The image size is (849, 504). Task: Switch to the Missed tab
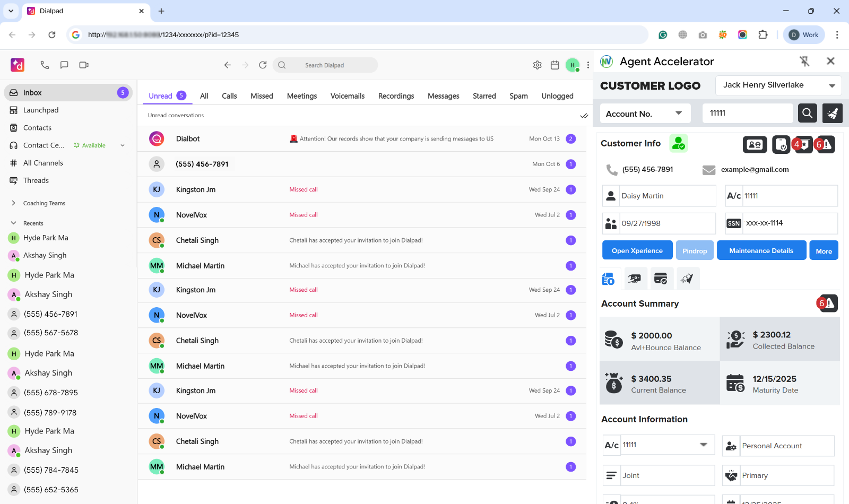tap(262, 96)
